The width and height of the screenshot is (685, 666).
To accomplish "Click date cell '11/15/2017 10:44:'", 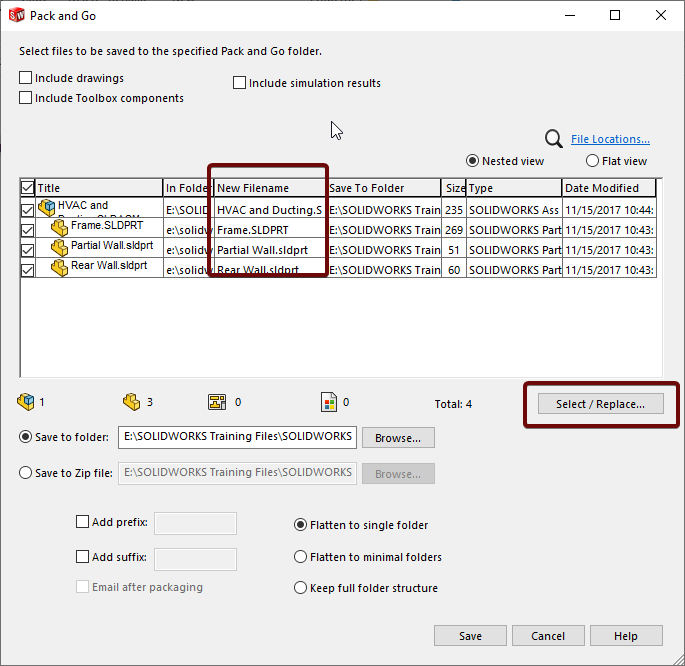I will click(609, 210).
